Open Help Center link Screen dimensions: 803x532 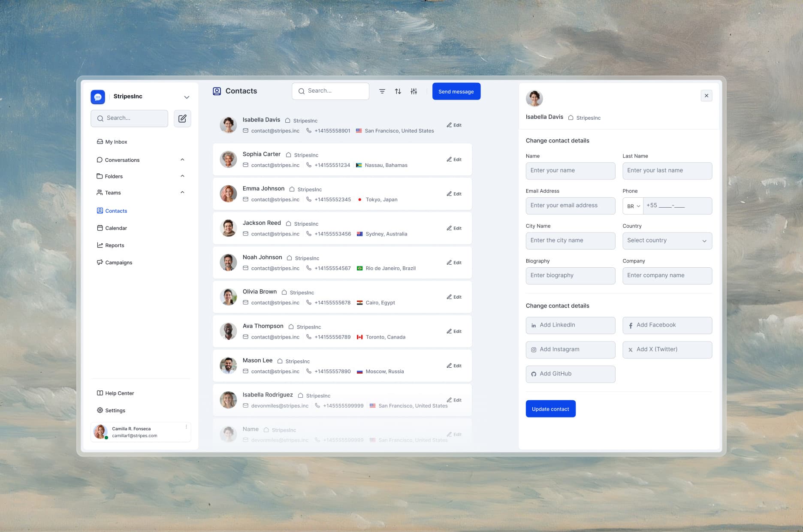click(x=115, y=393)
